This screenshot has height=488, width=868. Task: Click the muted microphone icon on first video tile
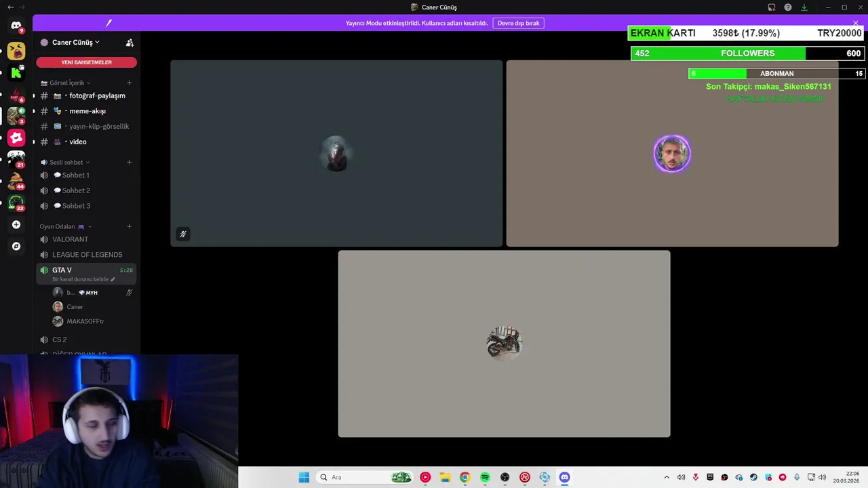[x=182, y=234]
